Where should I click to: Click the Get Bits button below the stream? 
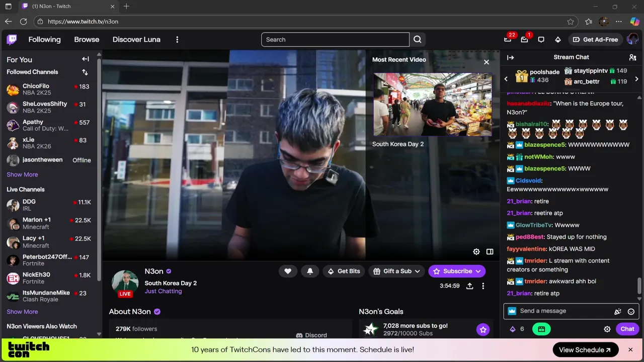pos(344,271)
